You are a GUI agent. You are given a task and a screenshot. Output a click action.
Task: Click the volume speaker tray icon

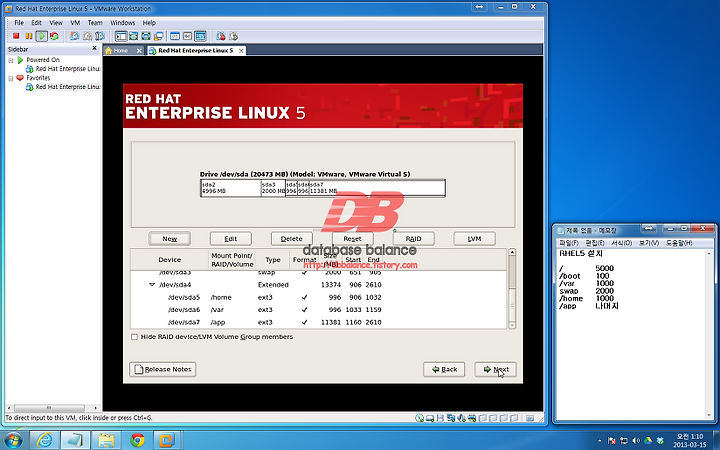click(x=636, y=440)
